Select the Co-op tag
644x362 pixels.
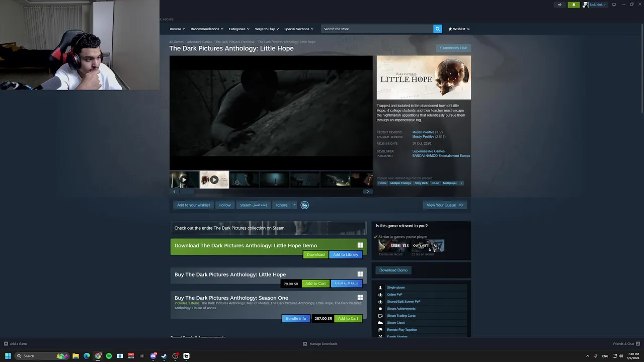point(435,183)
